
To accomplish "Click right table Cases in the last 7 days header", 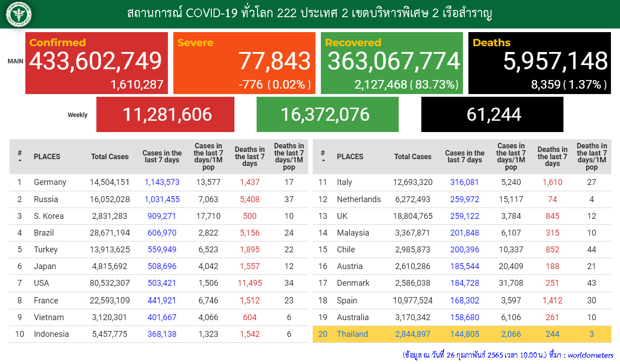I will tap(465, 156).
